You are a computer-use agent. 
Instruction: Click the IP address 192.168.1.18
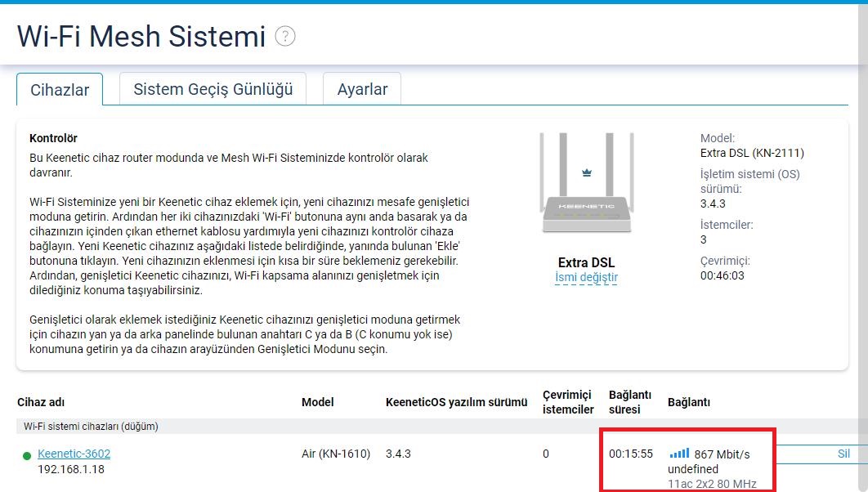pyautogui.click(x=71, y=469)
